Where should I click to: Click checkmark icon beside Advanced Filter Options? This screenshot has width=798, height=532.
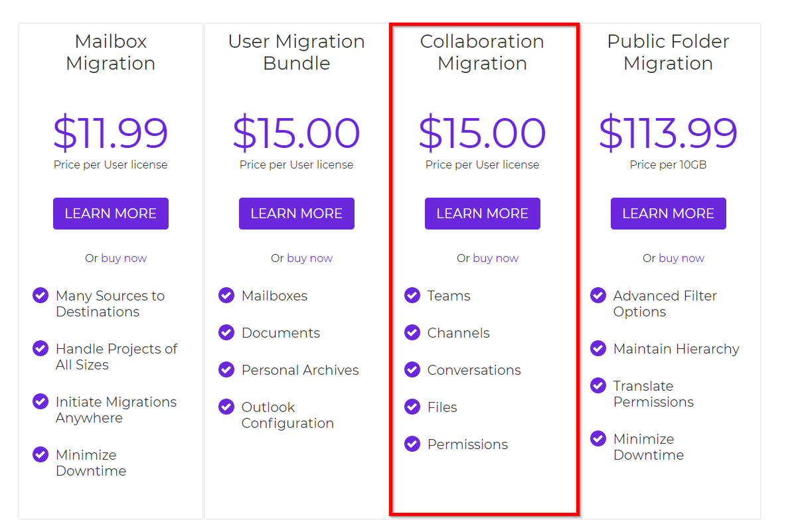coord(598,295)
